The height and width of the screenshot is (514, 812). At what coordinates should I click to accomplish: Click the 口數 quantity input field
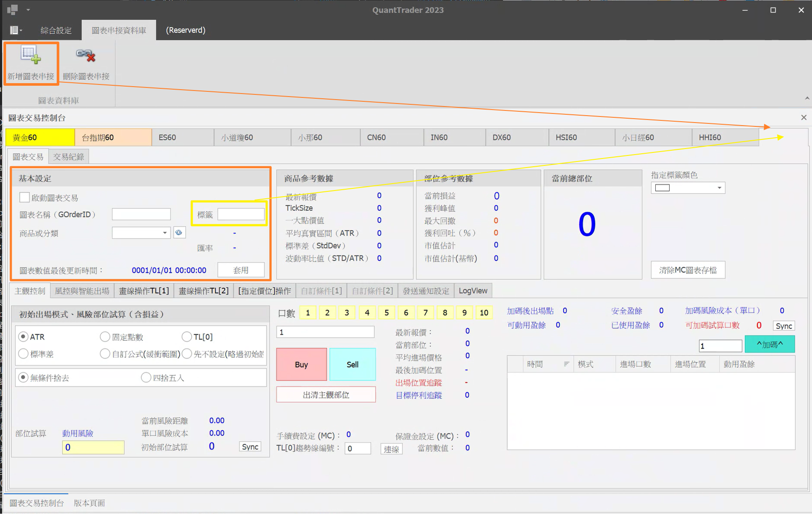tap(325, 332)
